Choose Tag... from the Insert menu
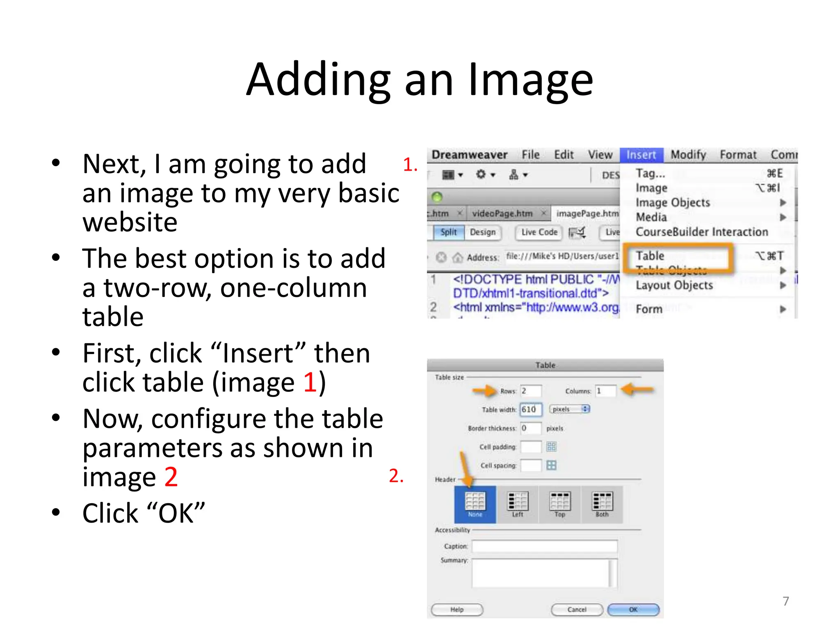The image size is (840, 630). tap(709, 173)
